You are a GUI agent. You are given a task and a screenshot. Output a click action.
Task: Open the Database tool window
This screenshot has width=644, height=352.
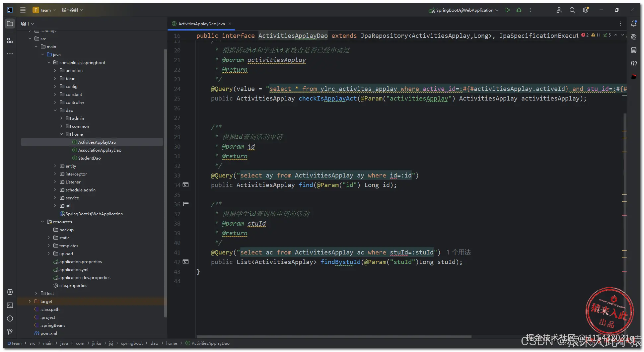coord(634,50)
